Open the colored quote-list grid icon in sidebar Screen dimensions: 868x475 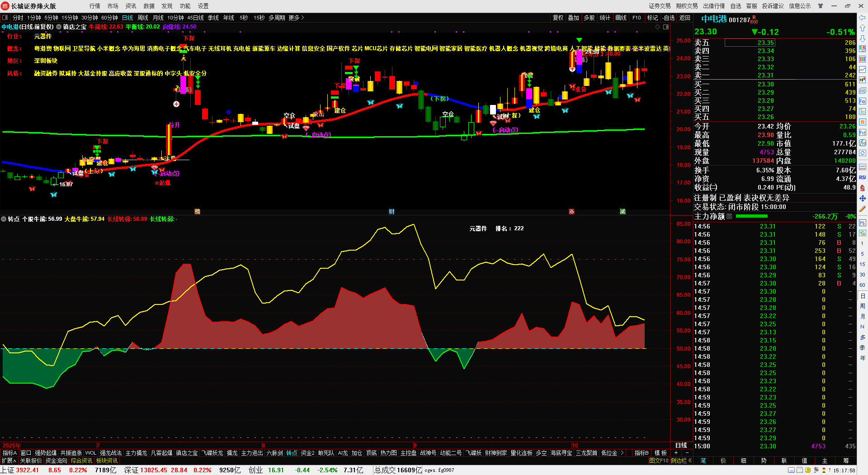[x=863, y=49]
